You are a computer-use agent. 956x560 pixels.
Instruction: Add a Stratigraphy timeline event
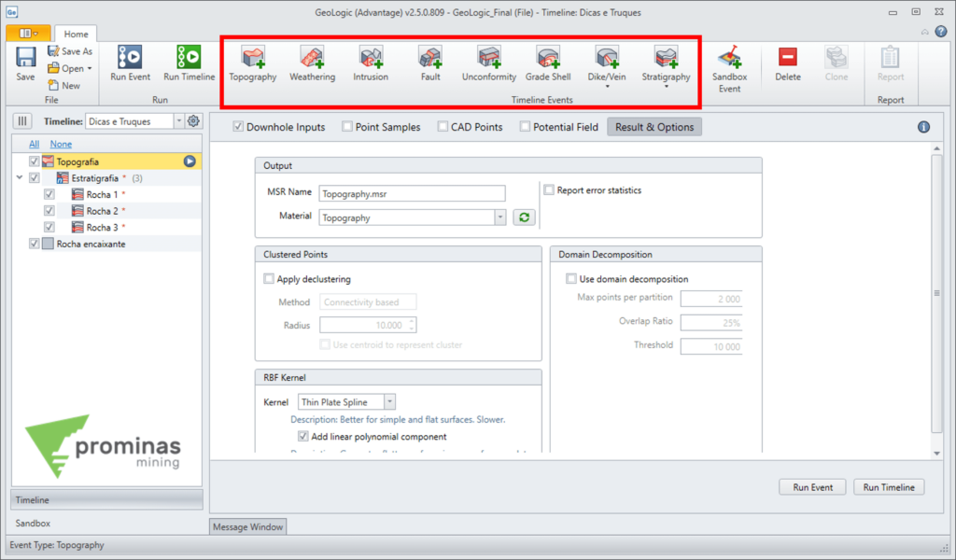(666, 64)
